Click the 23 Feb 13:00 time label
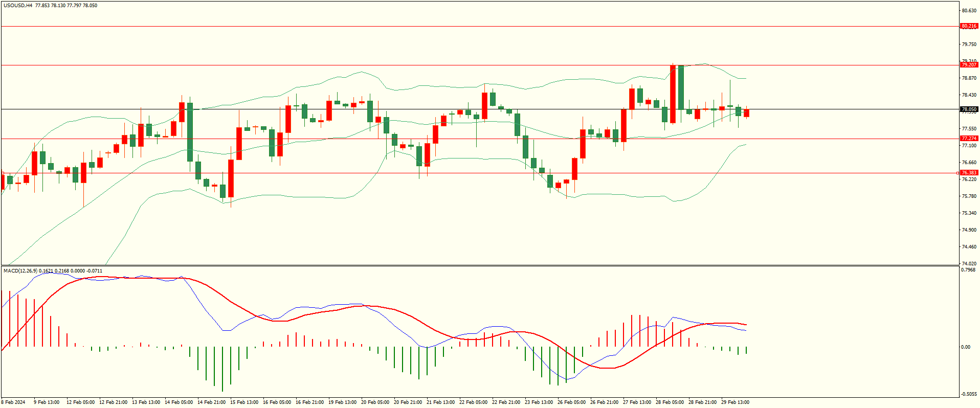Screen dimensions: 980x408 [x=539, y=402]
